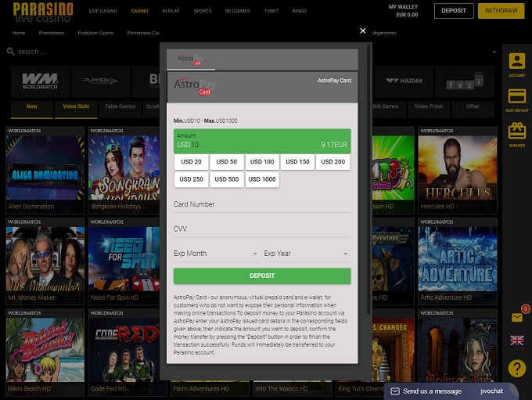The image size is (532, 400).
Task: Click the Card Number input field
Action: [262, 204]
